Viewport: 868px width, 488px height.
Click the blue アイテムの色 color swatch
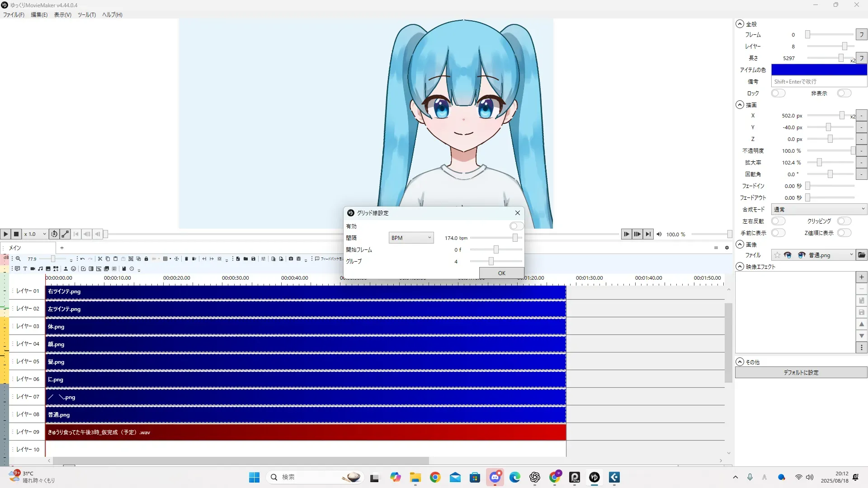[819, 70]
